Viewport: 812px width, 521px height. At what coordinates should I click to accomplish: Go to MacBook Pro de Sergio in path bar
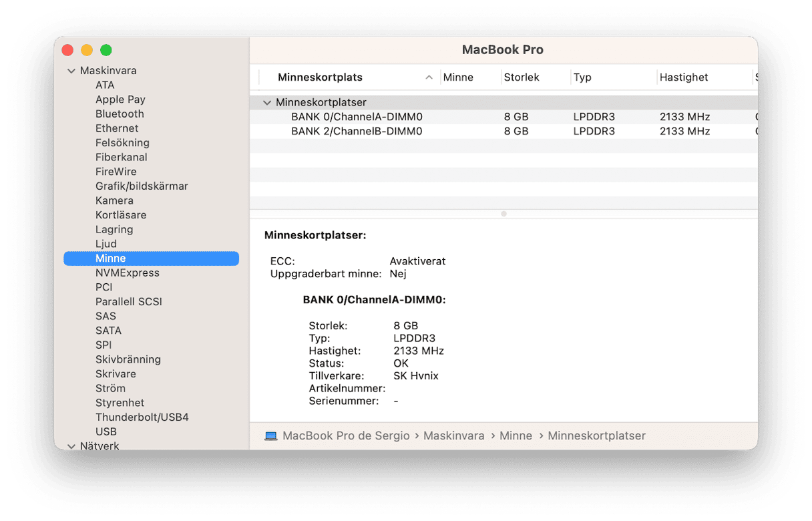click(x=346, y=436)
